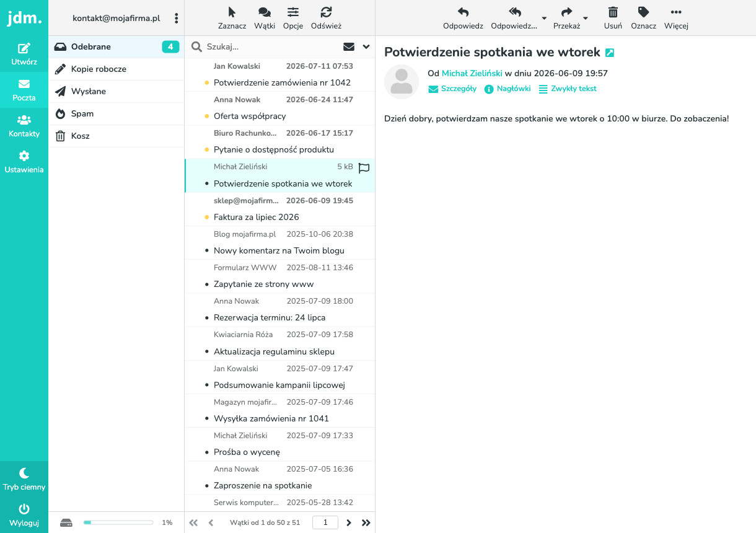Click the Szukaj search field

(x=271, y=46)
